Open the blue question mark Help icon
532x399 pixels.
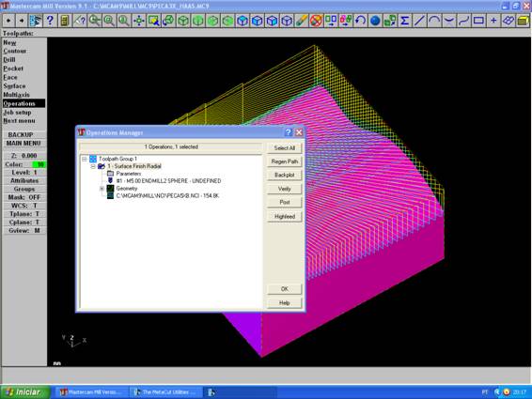click(x=50, y=21)
